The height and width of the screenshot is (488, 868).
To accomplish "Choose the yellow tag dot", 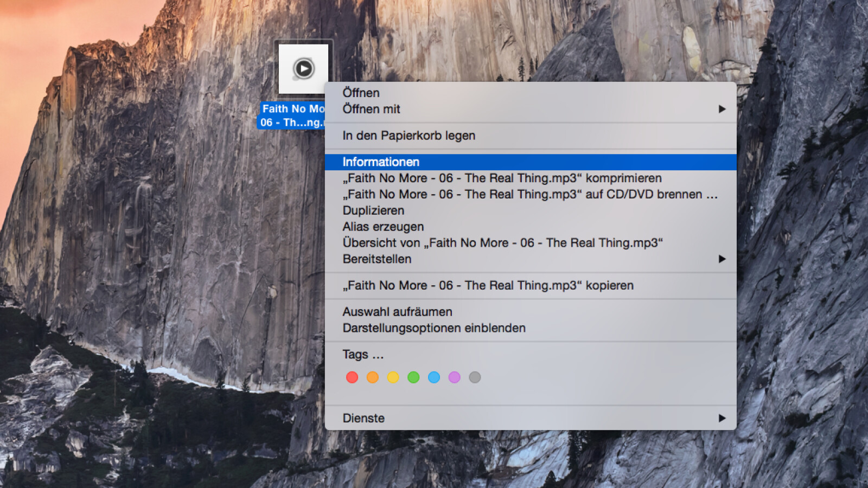I will tap(393, 377).
